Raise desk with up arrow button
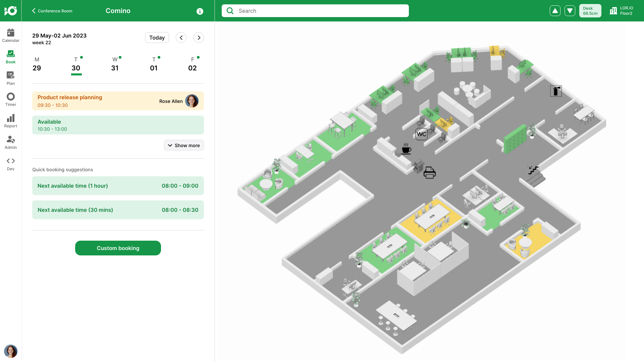Viewport: 644px width, 362px height. pos(555,11)
